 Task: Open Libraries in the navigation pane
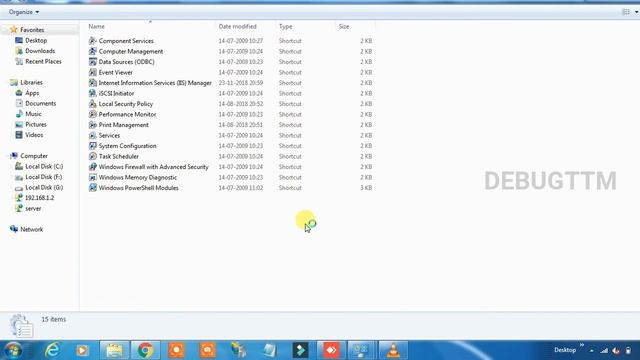click(x=31, y=82)
